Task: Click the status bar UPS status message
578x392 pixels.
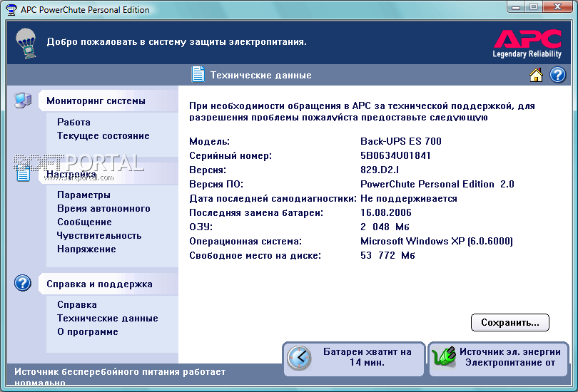Action: 120,376
